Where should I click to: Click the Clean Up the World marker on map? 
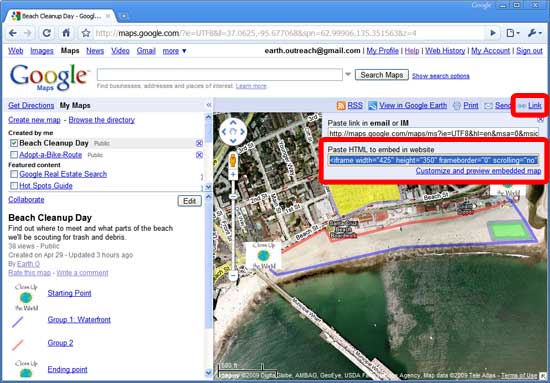click(263, 255)
